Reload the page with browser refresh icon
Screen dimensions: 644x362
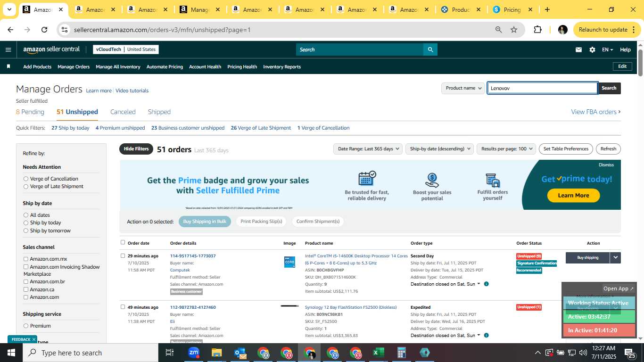(x=44, y=30)
